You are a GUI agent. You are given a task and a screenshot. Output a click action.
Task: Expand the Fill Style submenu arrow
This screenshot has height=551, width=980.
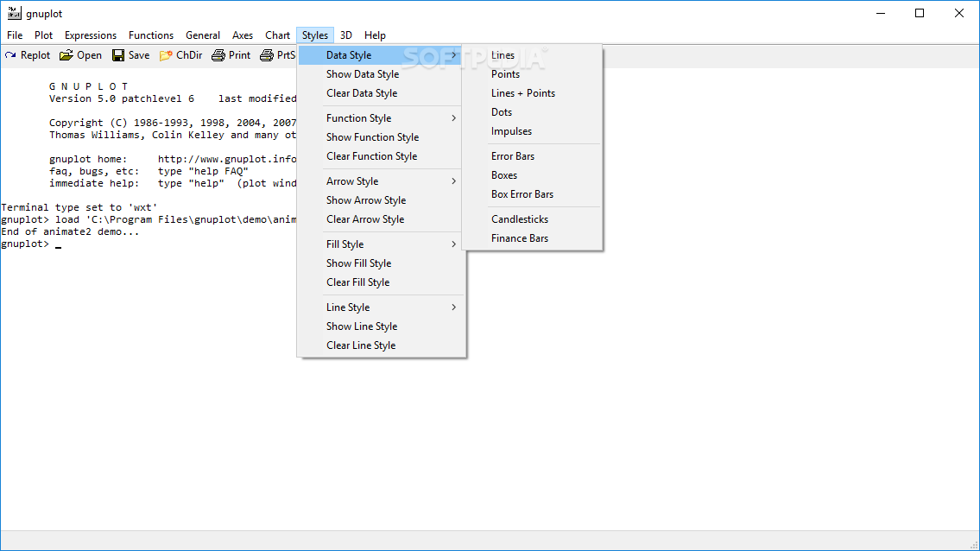[x=454, y=244]
